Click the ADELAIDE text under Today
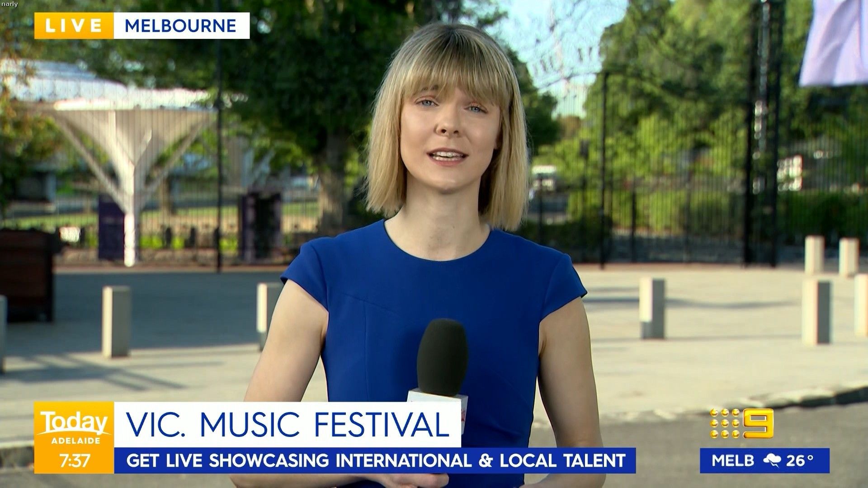Viewport: 868px width, 488px height. (x=75, y=441)
